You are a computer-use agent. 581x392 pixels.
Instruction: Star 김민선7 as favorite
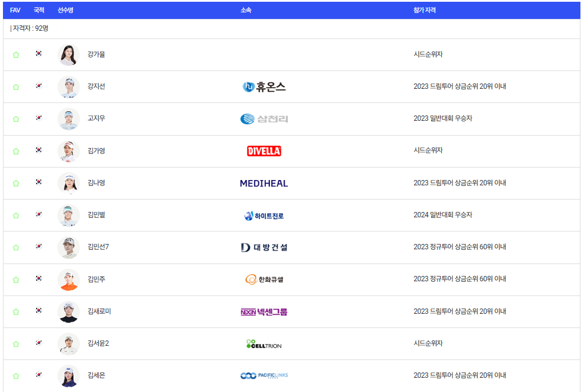[16, 248]
